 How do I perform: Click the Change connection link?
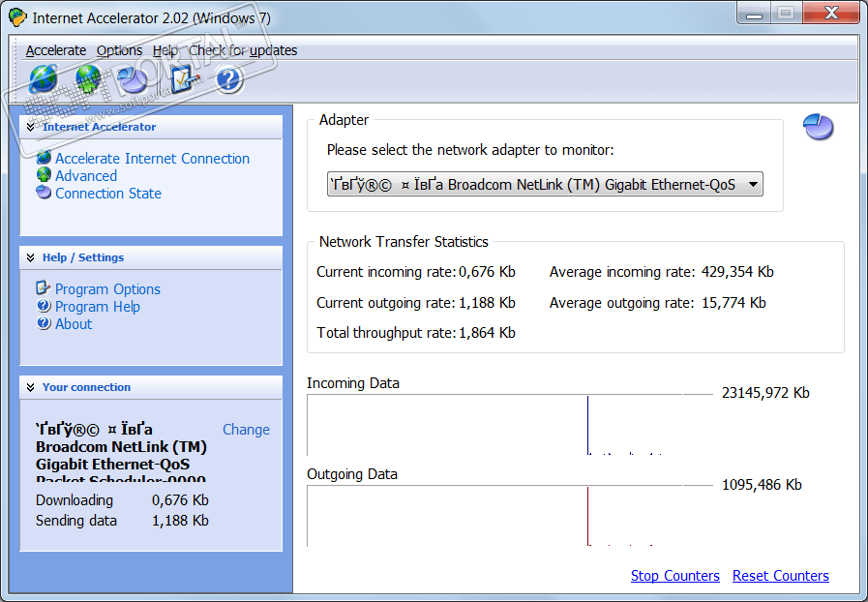pos(246,429)
